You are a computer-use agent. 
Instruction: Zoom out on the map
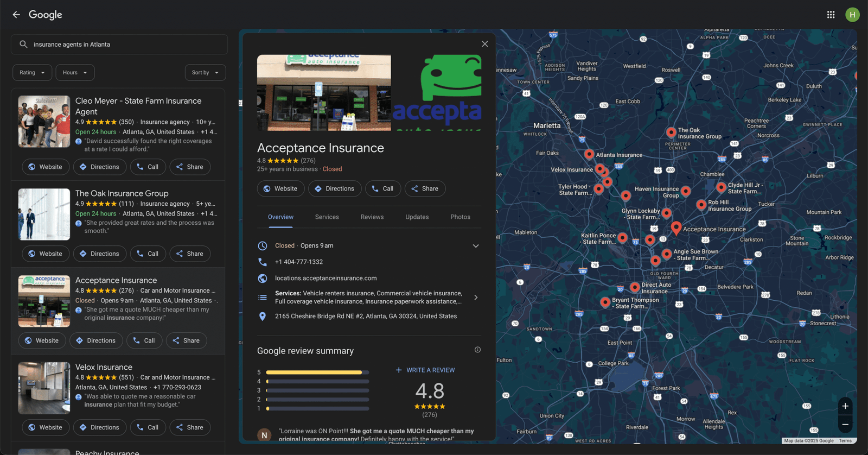[845, 425]
